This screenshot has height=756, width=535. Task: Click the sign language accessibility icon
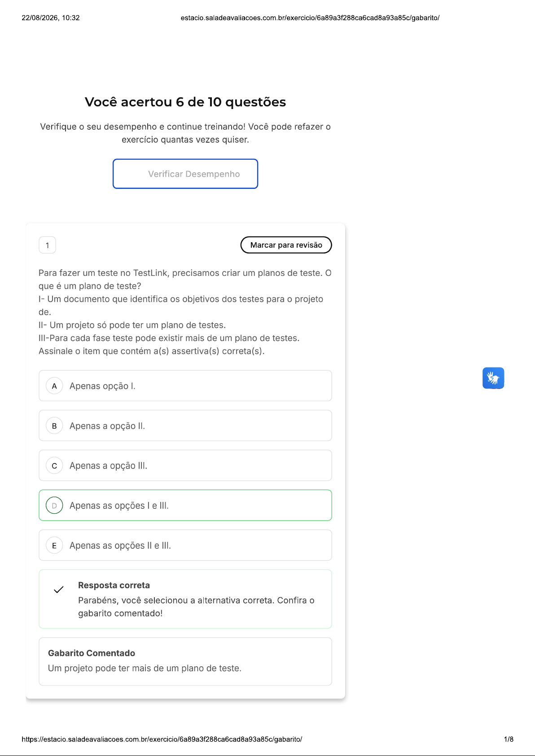pos(493,378)
